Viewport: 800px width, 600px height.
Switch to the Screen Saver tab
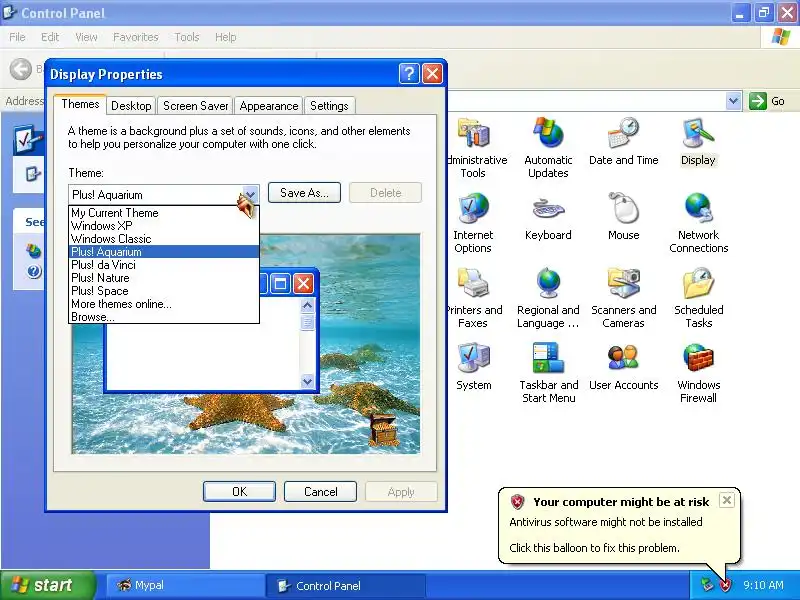tap(195, 106)
